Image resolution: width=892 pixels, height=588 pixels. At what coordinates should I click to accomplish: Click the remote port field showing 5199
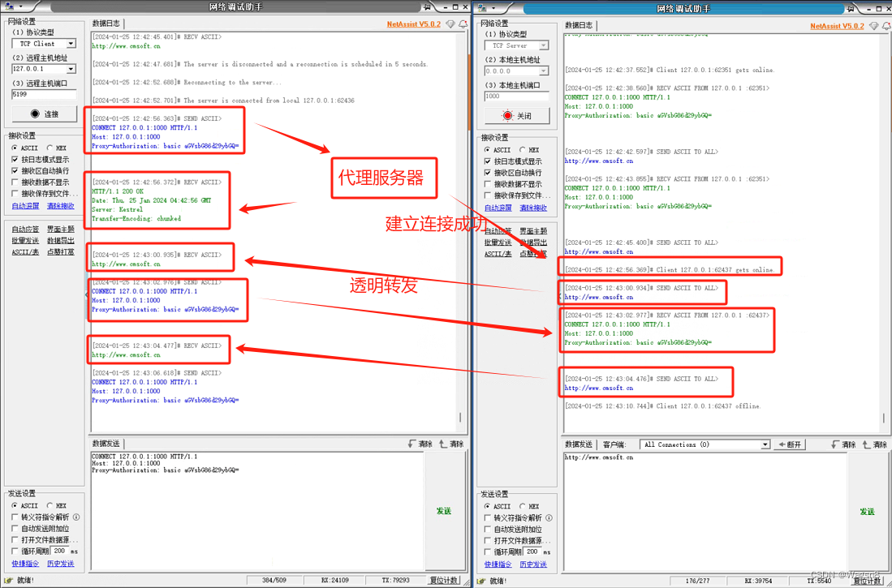pos(44,94)
